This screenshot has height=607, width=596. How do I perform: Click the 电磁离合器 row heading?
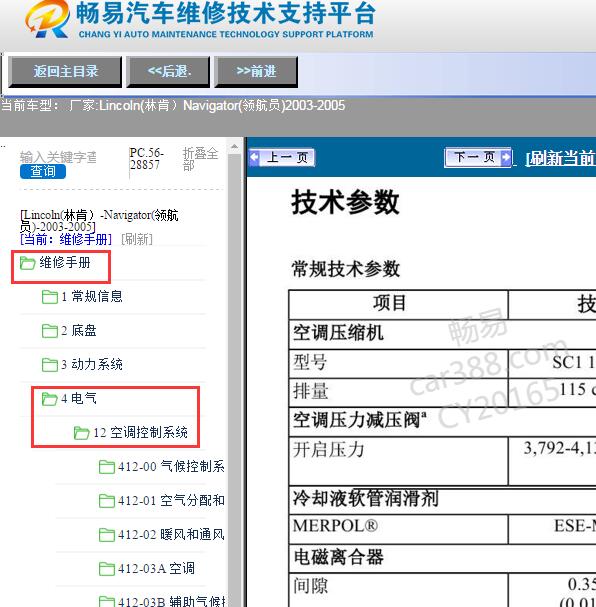click(x=338, y=557)
